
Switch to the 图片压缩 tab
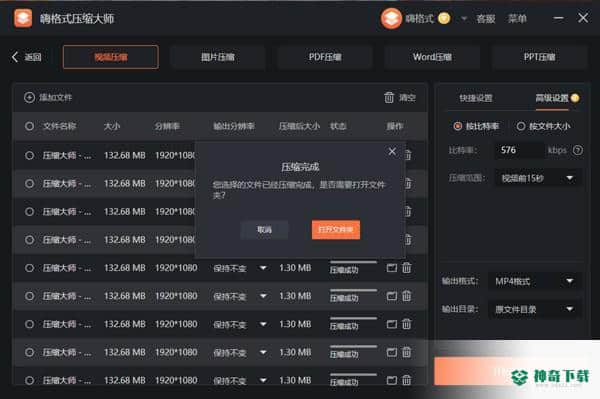coord(218,57)
